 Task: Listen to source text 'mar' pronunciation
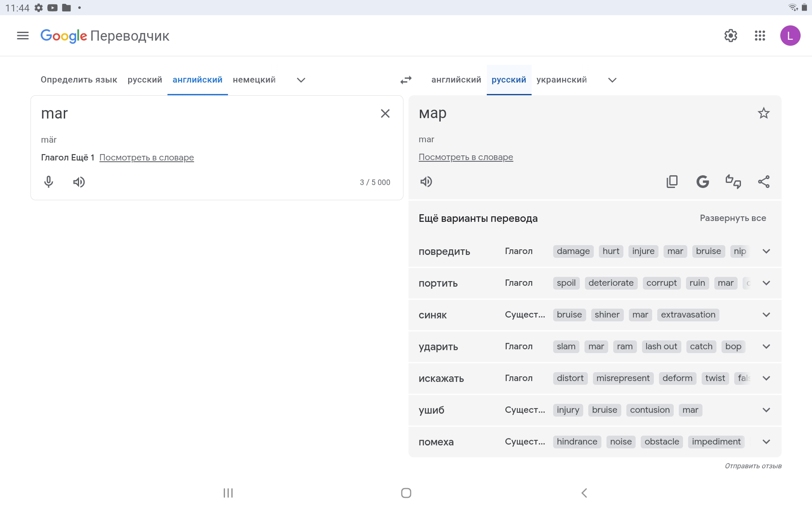click(79, 182)
